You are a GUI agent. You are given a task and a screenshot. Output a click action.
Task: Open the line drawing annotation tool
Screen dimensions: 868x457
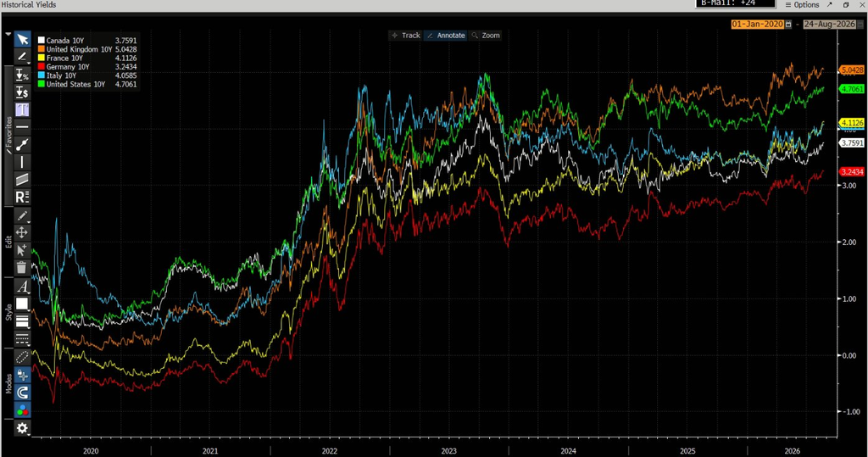pyautogui.click(x=22, y=57)
